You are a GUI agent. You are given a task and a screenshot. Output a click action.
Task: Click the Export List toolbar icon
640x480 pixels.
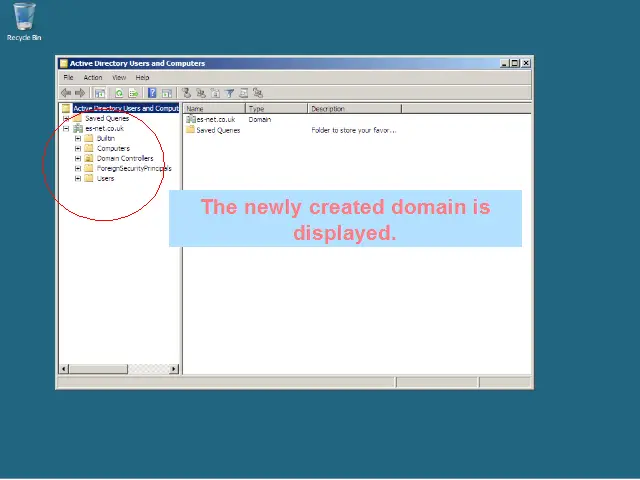[x=133, y=93]
